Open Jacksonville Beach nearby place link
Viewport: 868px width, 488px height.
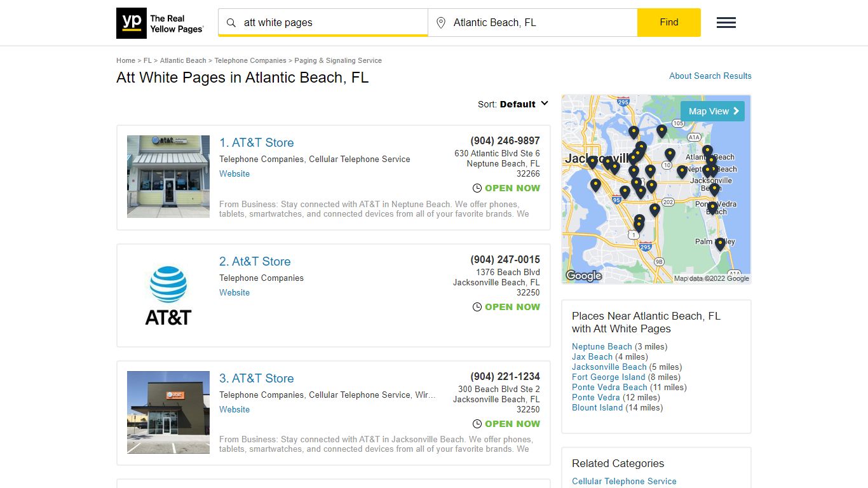click(609, 367)
